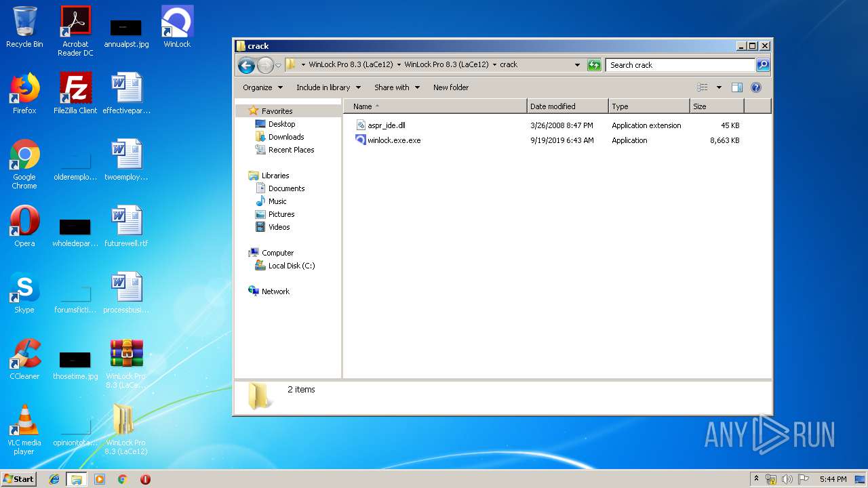Select the WinLock Pro 8.3 (LaCe12) desktop folder

point(126,430)
